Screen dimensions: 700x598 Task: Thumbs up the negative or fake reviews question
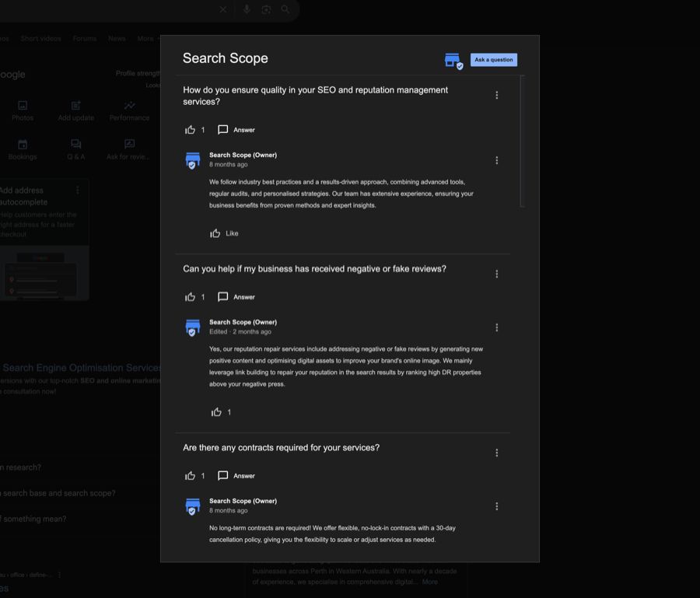pos(190,297)
